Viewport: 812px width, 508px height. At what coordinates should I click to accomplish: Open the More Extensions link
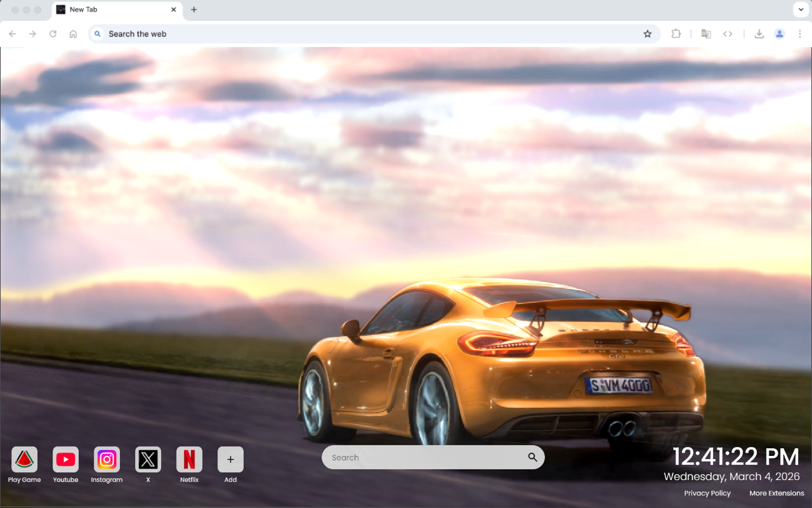pyautogui.click(x=776, y=493)
